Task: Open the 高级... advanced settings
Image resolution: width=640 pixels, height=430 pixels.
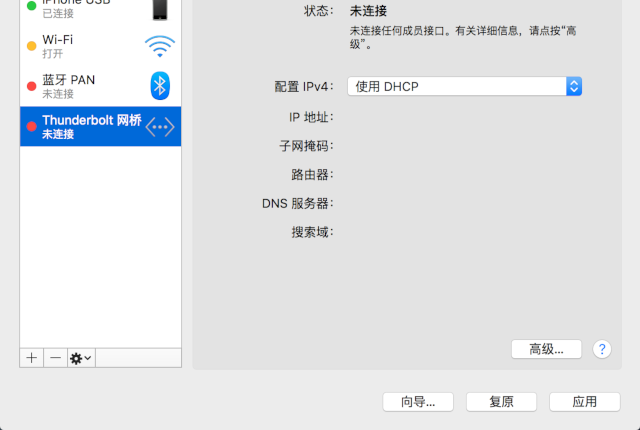Action: [546, 349]
